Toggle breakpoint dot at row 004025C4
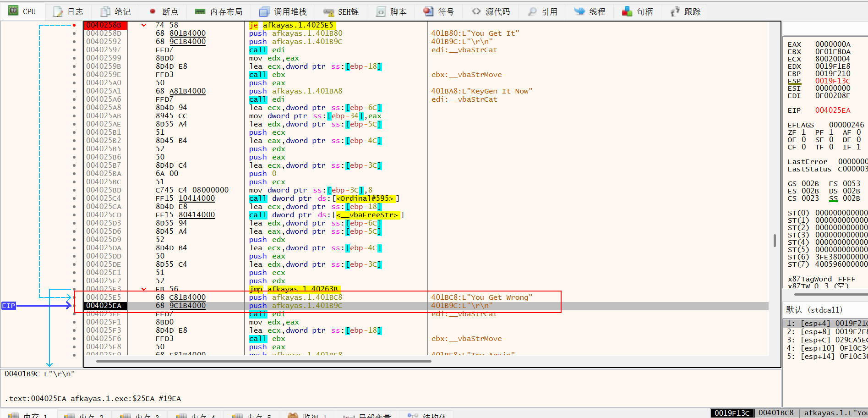Viewport: 868px width, 418px height. (x=74, y=198)
